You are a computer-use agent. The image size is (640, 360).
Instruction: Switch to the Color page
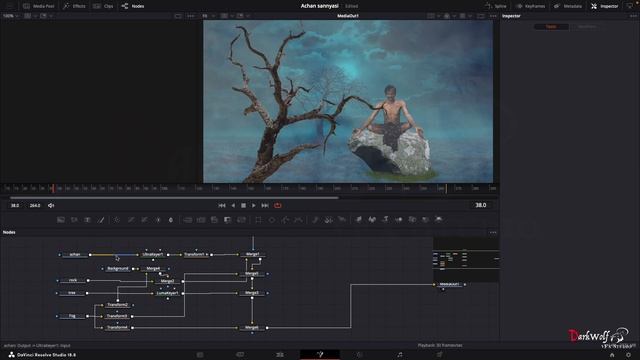[x=360, y=355]
